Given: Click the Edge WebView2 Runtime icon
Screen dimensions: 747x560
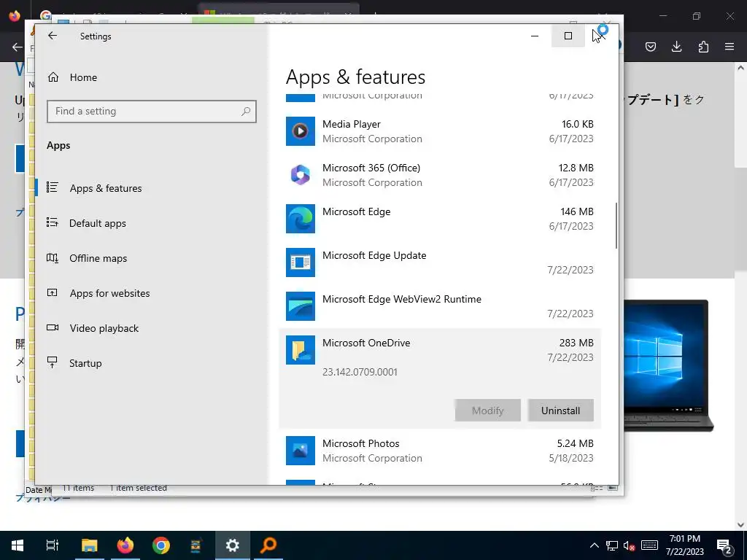Looking at the screenshot, I should 300,306.
